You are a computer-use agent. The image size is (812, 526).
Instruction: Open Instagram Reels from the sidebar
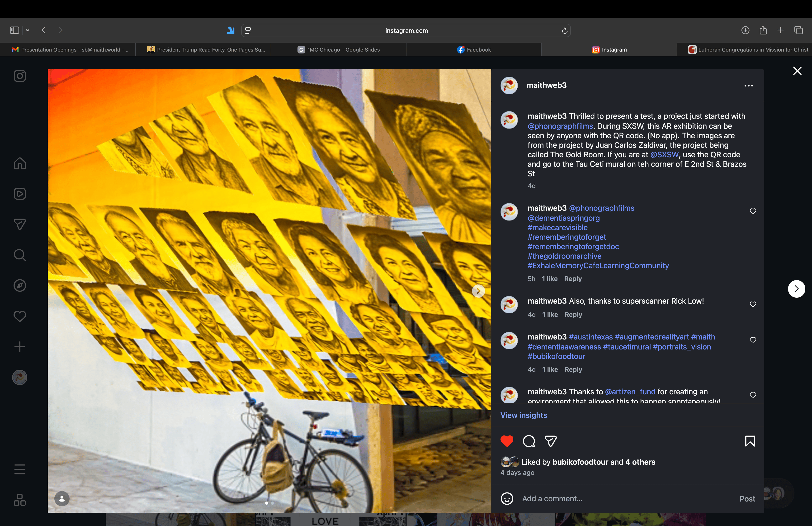20,194
